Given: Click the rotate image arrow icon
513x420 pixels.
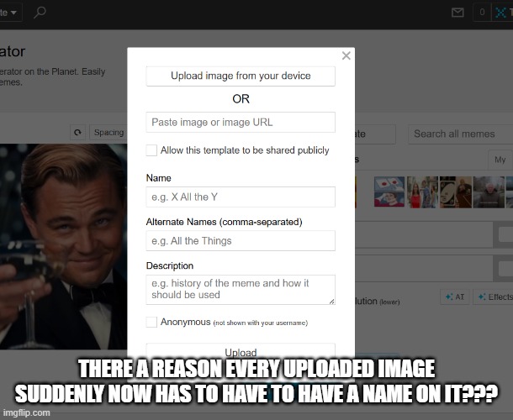Looking at the screenshot, I should [78, 133].
